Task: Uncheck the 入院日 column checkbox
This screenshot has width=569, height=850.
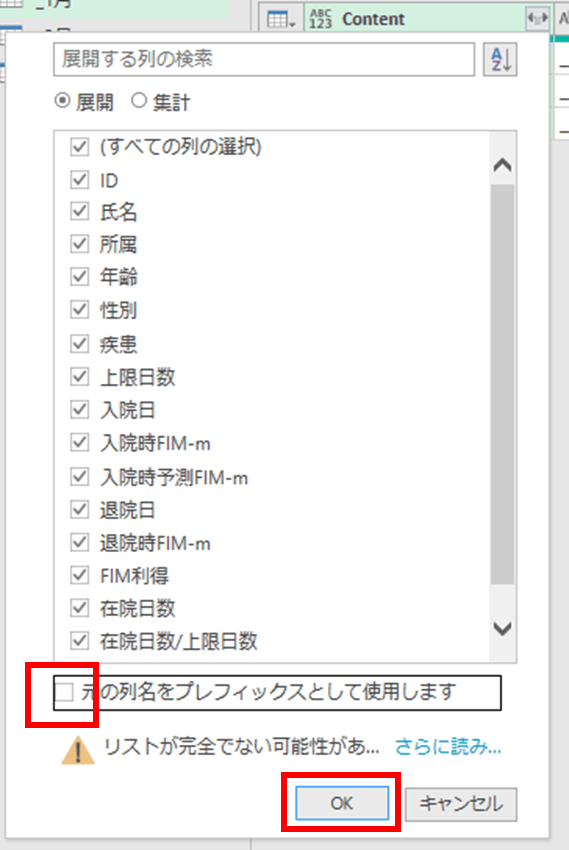Action: pos(80,409)
